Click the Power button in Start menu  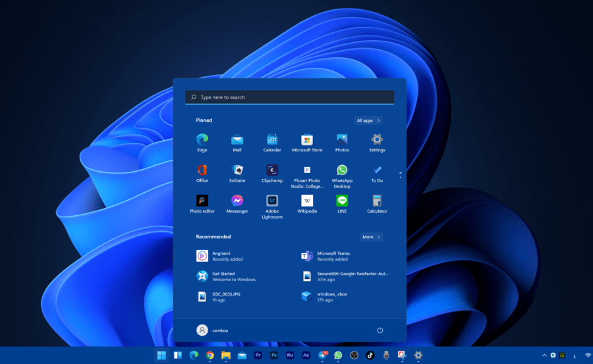(380, 330)
